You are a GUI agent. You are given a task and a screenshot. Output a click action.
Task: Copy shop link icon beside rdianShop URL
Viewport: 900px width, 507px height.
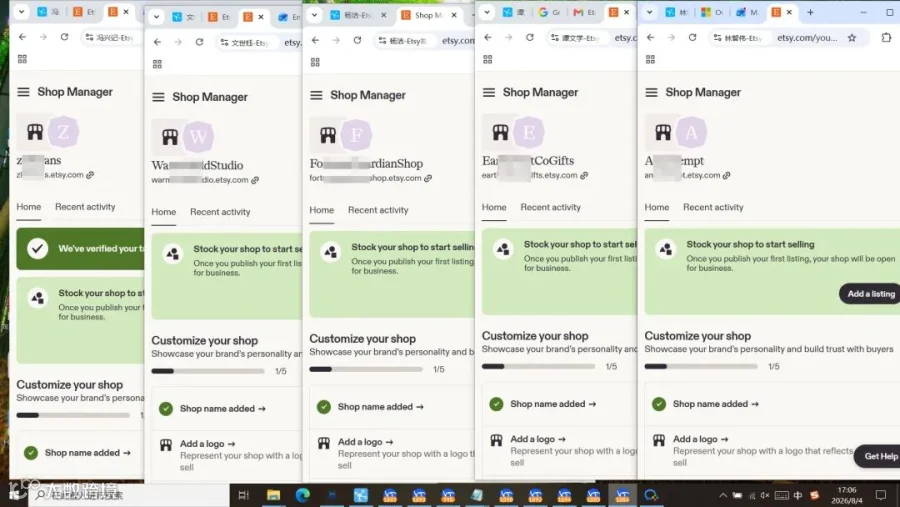coord(428,178)
